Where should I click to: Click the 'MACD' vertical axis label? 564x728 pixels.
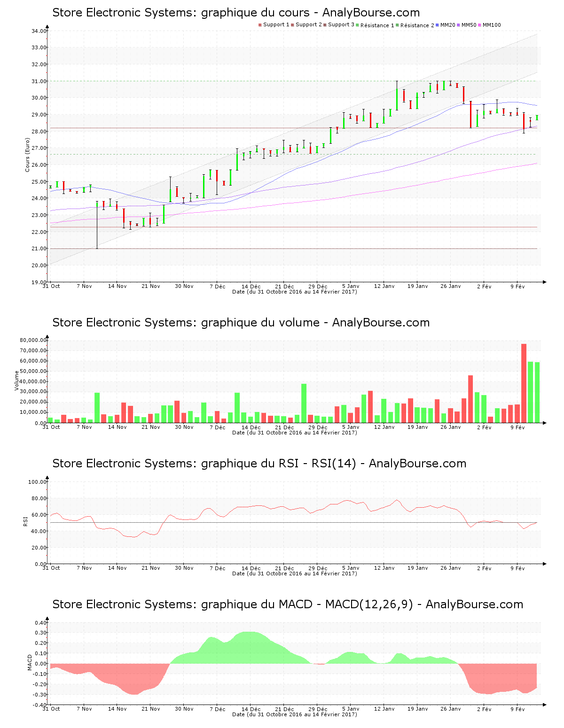pos(30,662)
